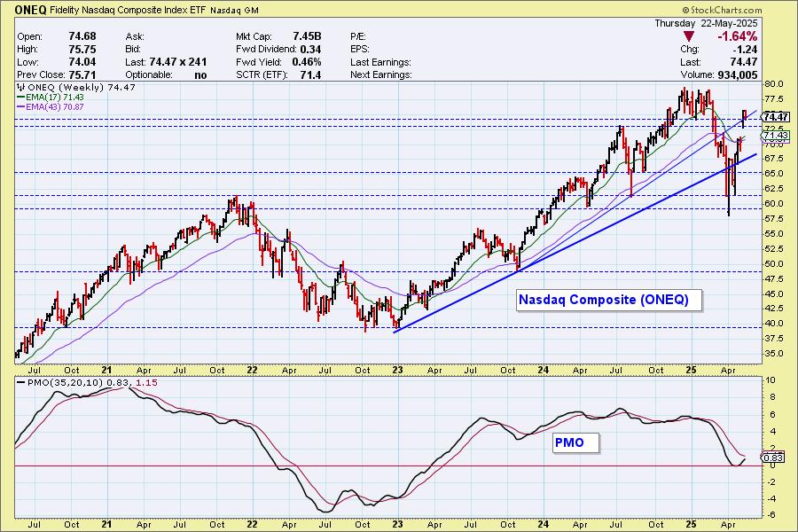The height and width of the screenshot is (532, 798).
Task: Click the Nasdaq GM exchange label
Action: [235, 11]
